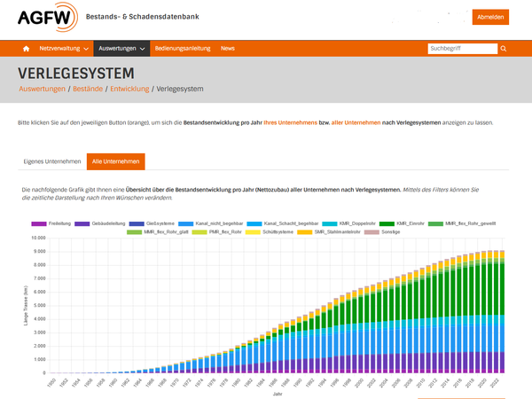Focus the Suchbegriff search field
This screenshot has height=399, width=532.
pos(463,49)
